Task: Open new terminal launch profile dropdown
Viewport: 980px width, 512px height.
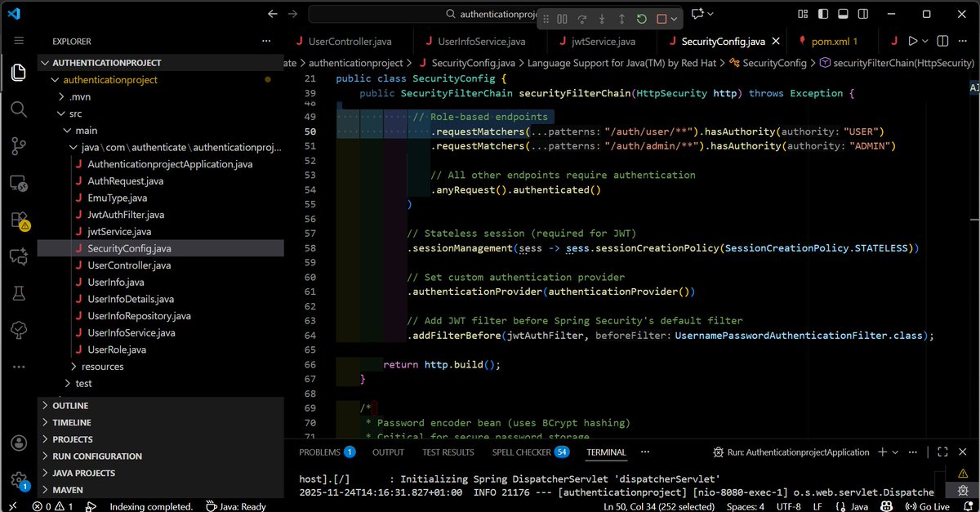Action: pyautogui.click(x=896, y=452)
